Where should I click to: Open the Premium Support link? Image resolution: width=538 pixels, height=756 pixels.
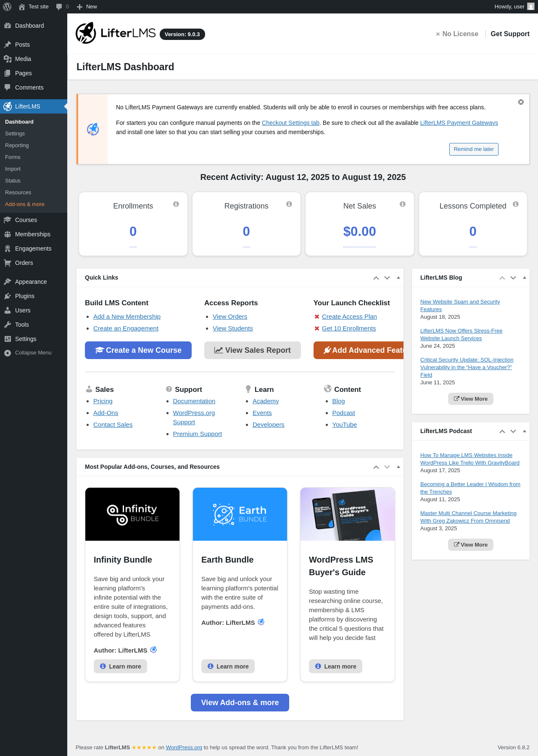click(x=198, y=434)
